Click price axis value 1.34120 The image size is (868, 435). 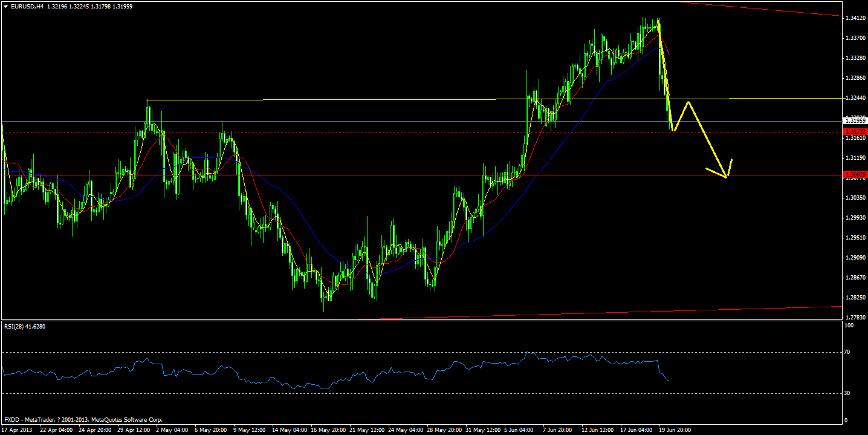coord(856,19)
